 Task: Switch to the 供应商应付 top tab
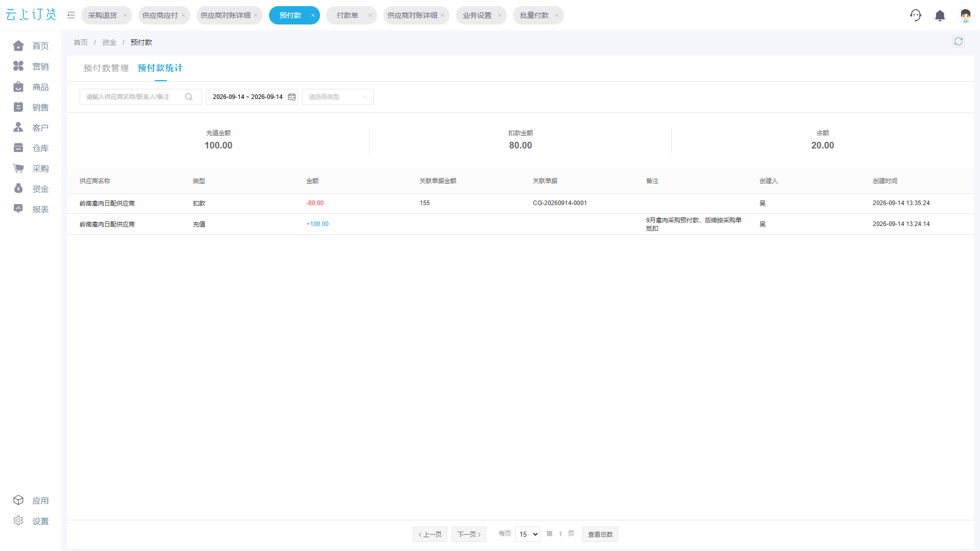point(164,15)
